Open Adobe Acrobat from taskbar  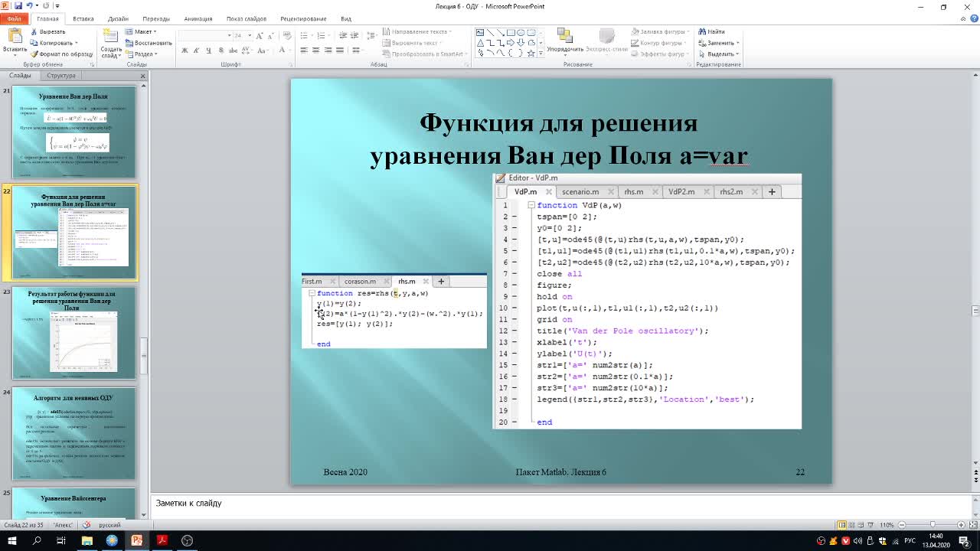[x=162, y=540]
